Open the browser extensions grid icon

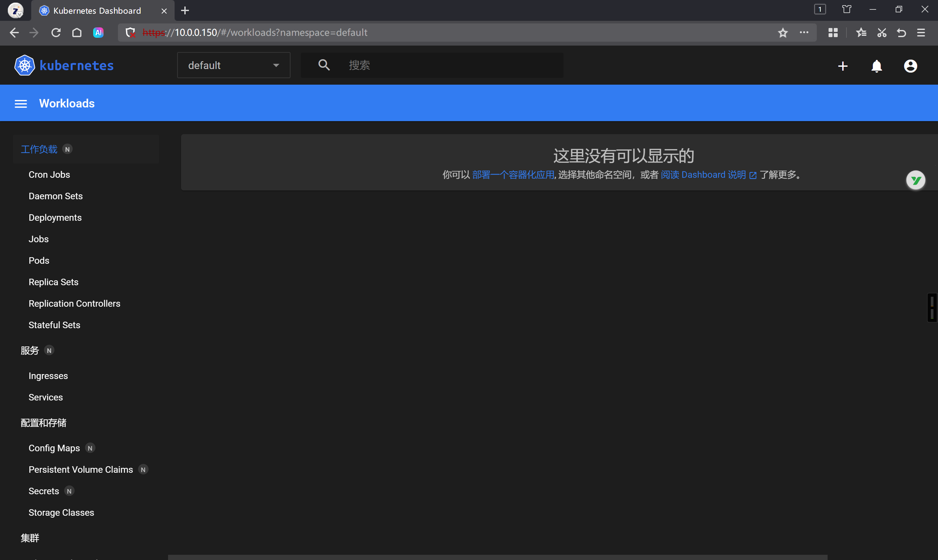click(833, 33)
